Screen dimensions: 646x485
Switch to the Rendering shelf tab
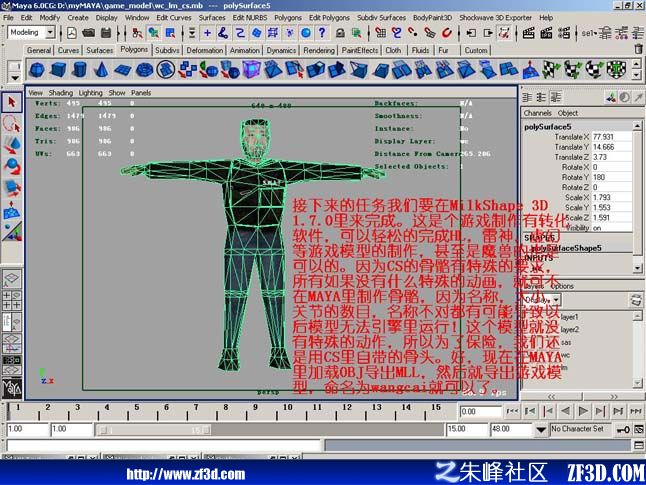319,50
